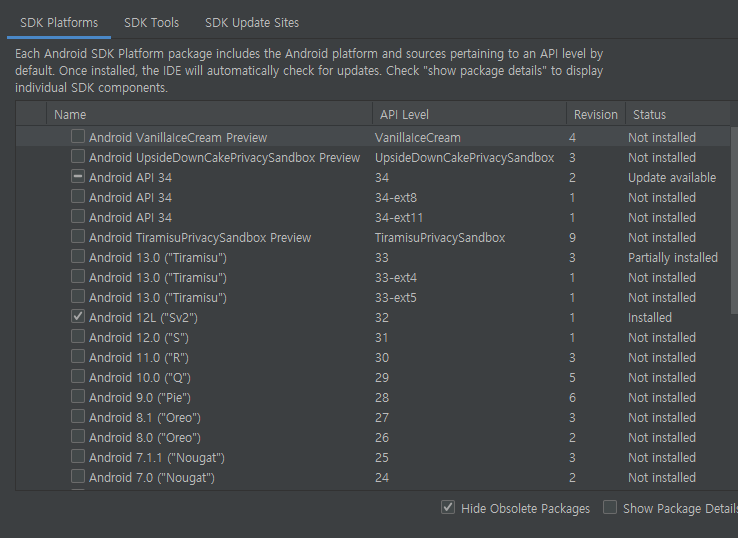Image resolution: width=738 pixels, height=538 pixels.
Task: Check Android 13.0 Tiramisu API 33 checkbox
Action: pos(78,257)
